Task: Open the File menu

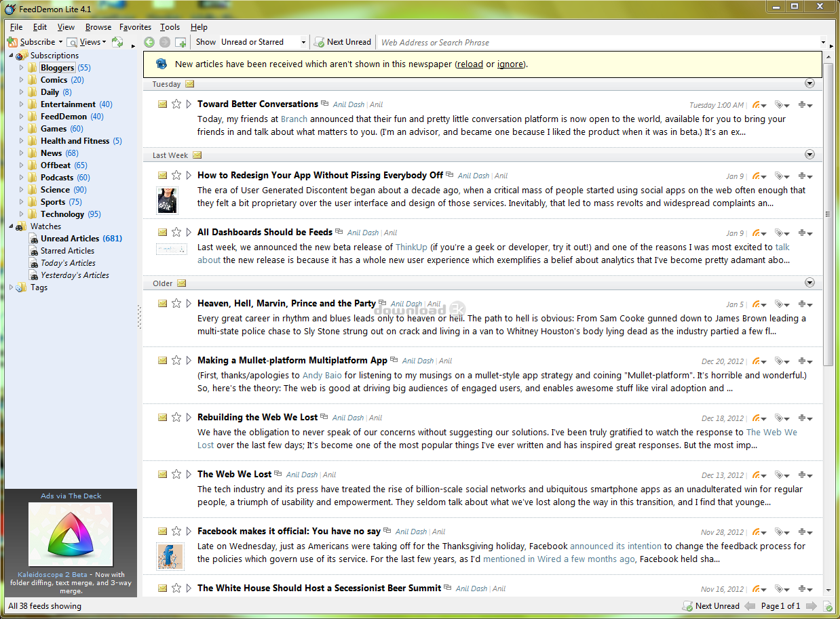Action: coord(16,27)
